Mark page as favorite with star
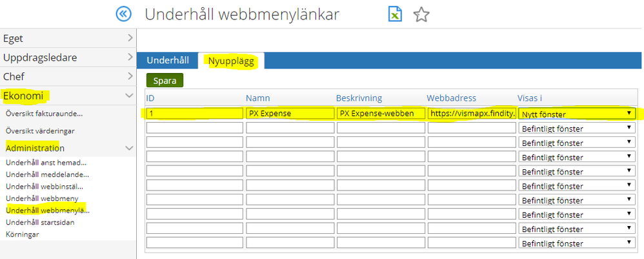Image resolution: width=644 pixels, height=259 pixels. click(x=421, y=14)
